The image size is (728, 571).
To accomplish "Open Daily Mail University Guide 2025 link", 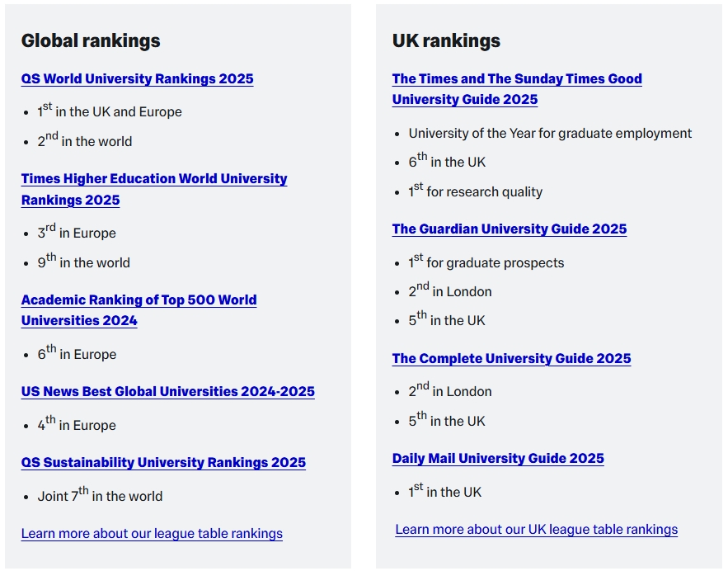I will 498,458.
